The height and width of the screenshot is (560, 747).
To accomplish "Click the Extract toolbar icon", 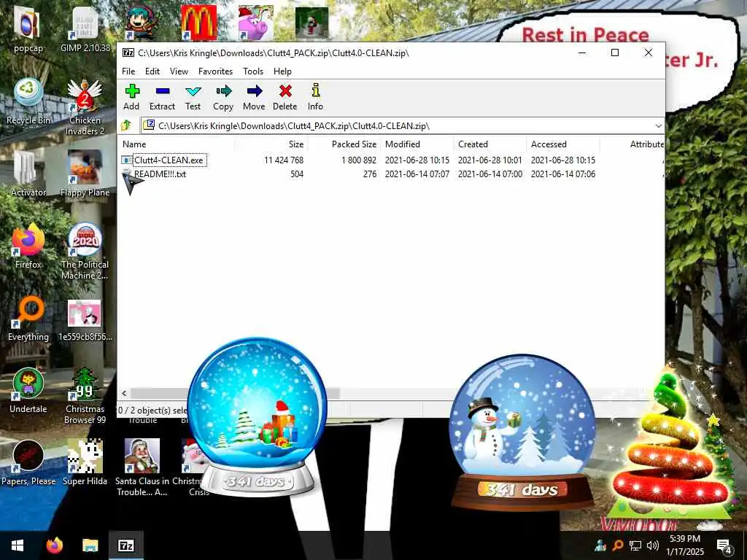I will point(162,97).
